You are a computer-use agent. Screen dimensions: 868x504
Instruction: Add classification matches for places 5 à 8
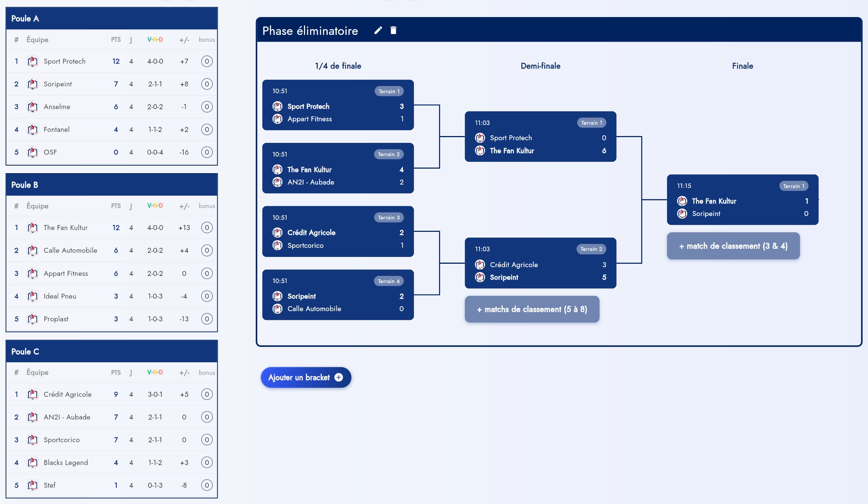click(x=532, y=309)
